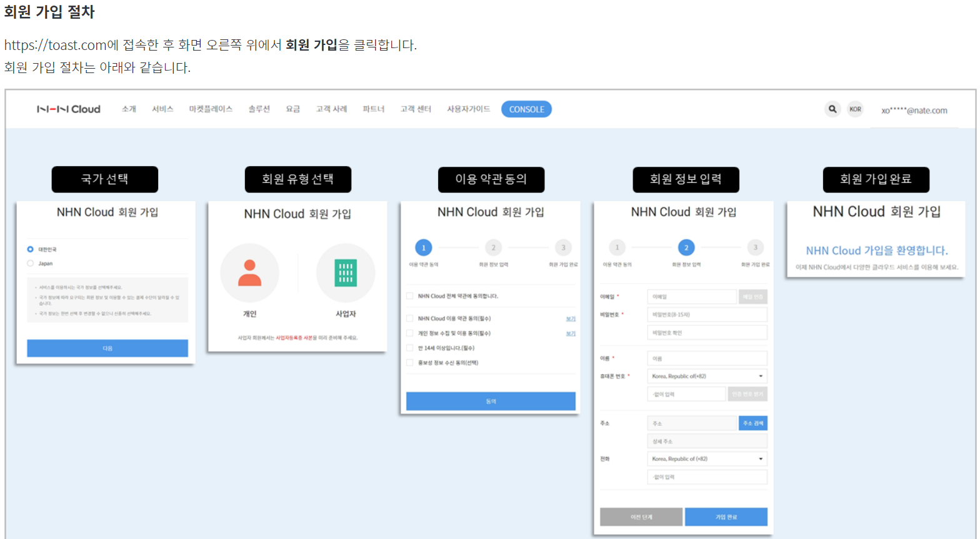Click 보기 link beside 개인 정보 수집
The width and height of the screenshot is (980, 539).
pos(571,334)
